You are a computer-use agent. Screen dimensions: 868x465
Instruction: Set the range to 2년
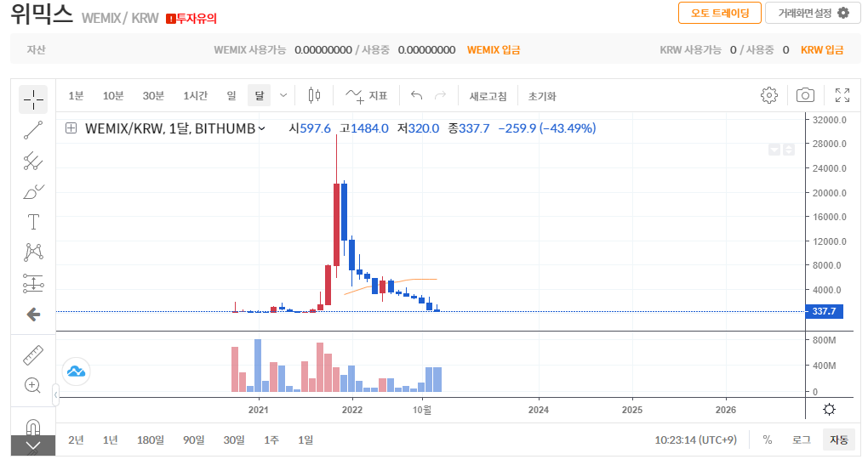(76, 440)
